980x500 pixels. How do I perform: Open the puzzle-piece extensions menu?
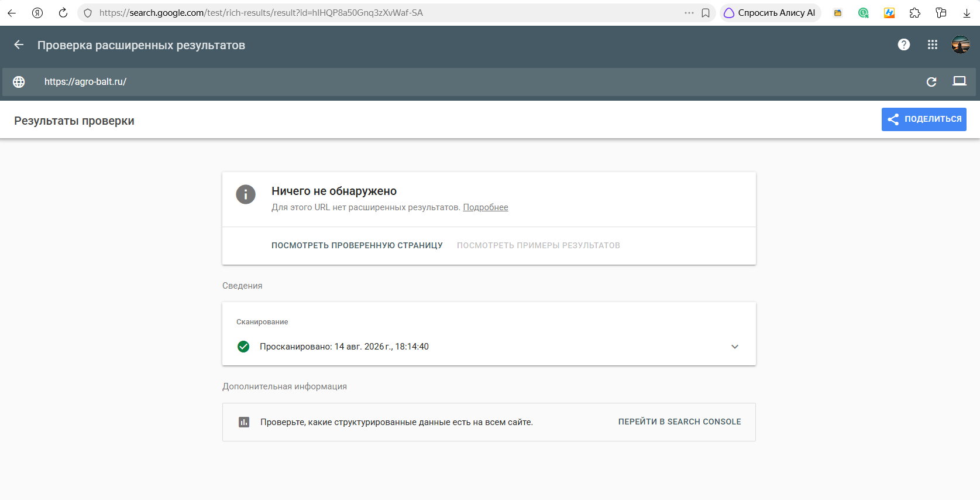(915, 13)
